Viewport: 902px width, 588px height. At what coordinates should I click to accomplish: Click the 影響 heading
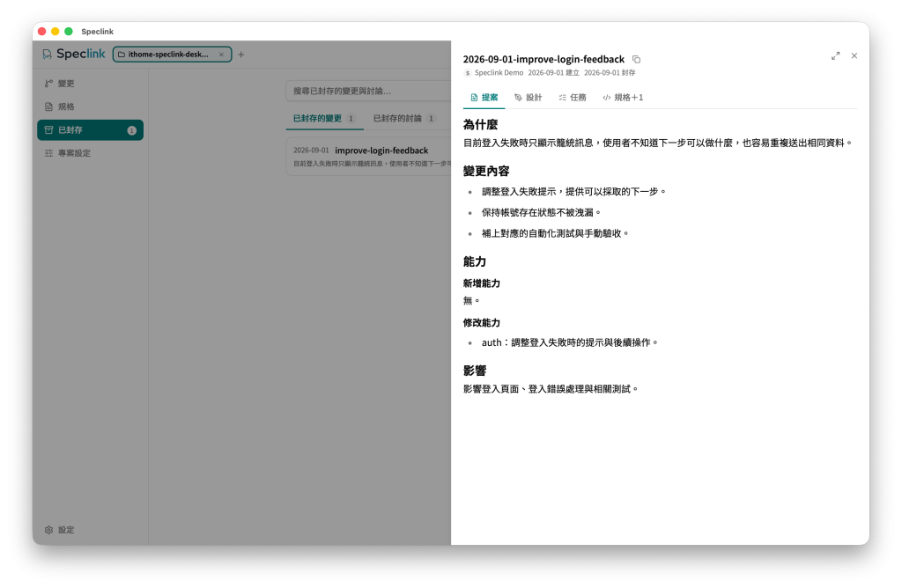475,371
